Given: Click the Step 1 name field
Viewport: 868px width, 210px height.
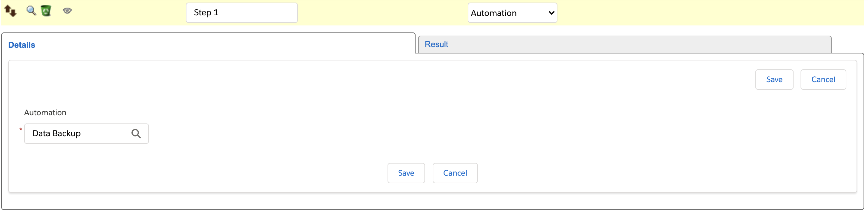Looking at the screenshot, I should point(241,13).
